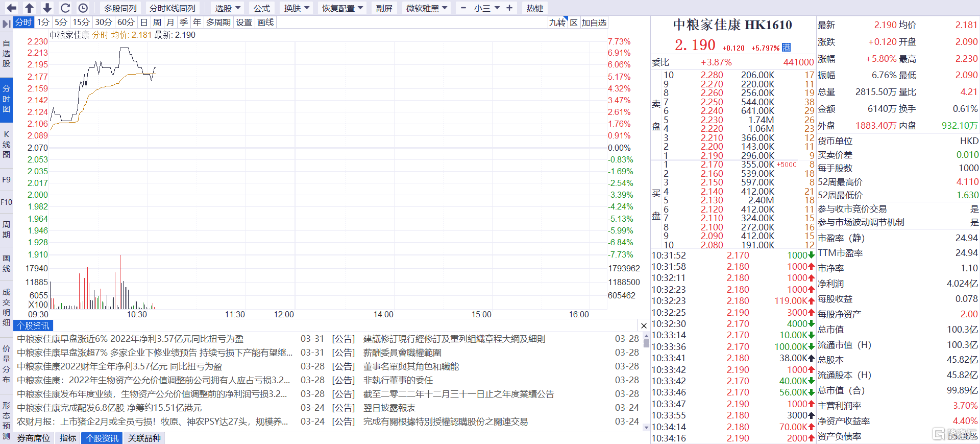Switch to the 15分 period tab

point(81,22)
